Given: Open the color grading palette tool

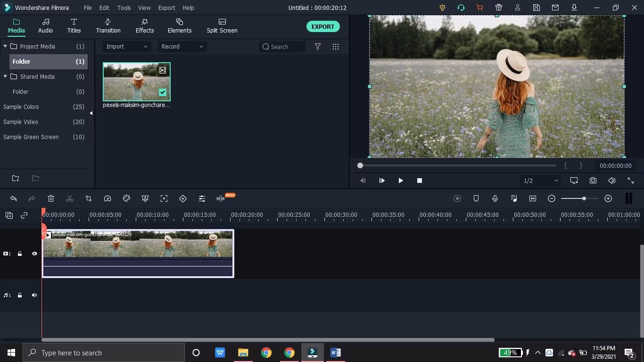Looking at the screenshot, I should pos(126,199).
